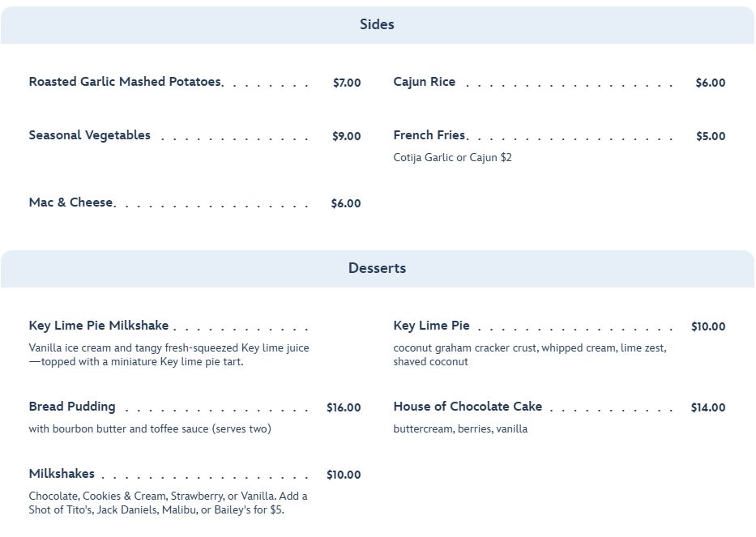Click the $14.00 chocolate cake price

coord(708,407)
